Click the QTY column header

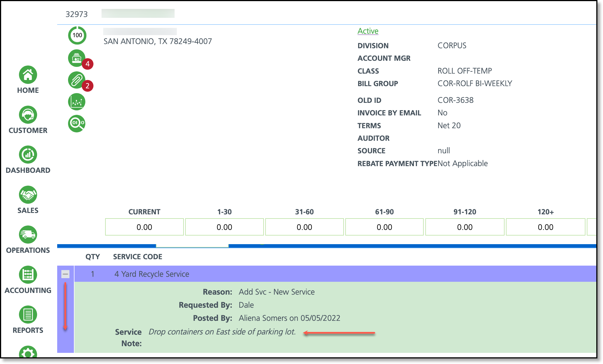tap(93, 257)
